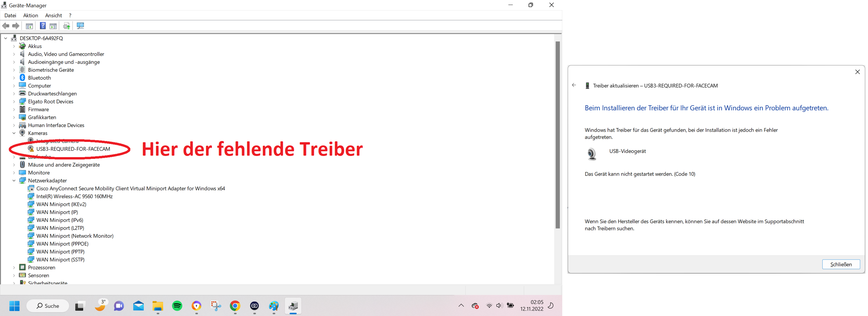Click the scan for hardware changes icon
Viewport: 868px width, 316px height.
coord(80,26)
